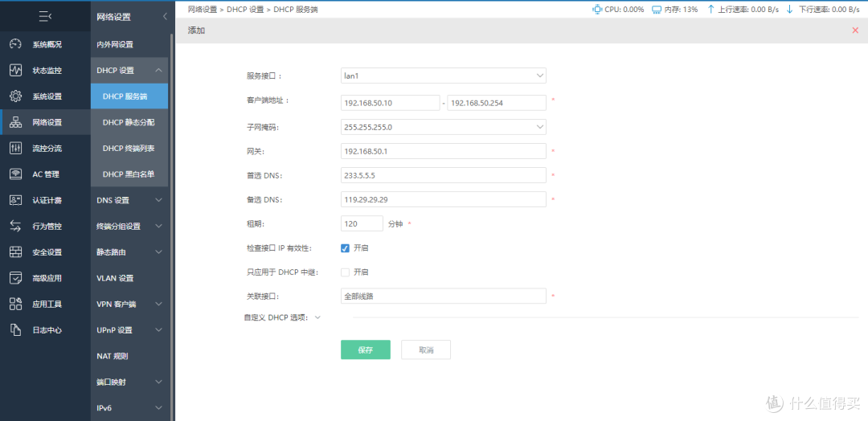Click the 网络设置 network topology icon
This screenshot has width=868, height=421.
[15, 122]
